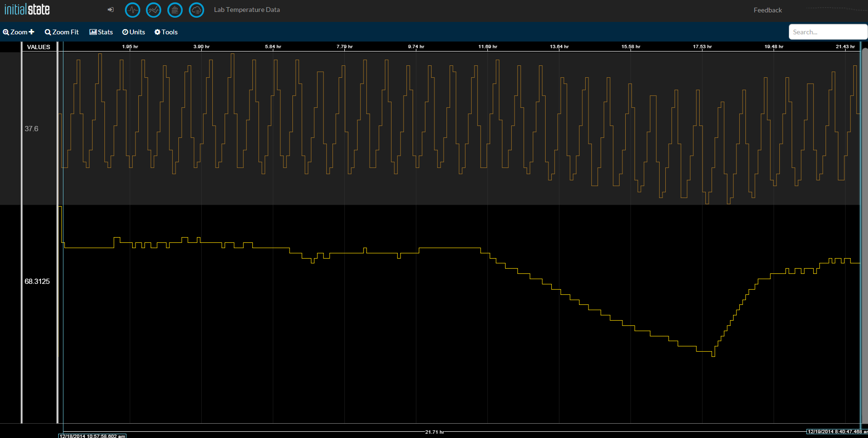Click the Lab Temperature Data title
The height and width of the screenshot is (438, 868).
pyautogui.click(x=247, y=10)
